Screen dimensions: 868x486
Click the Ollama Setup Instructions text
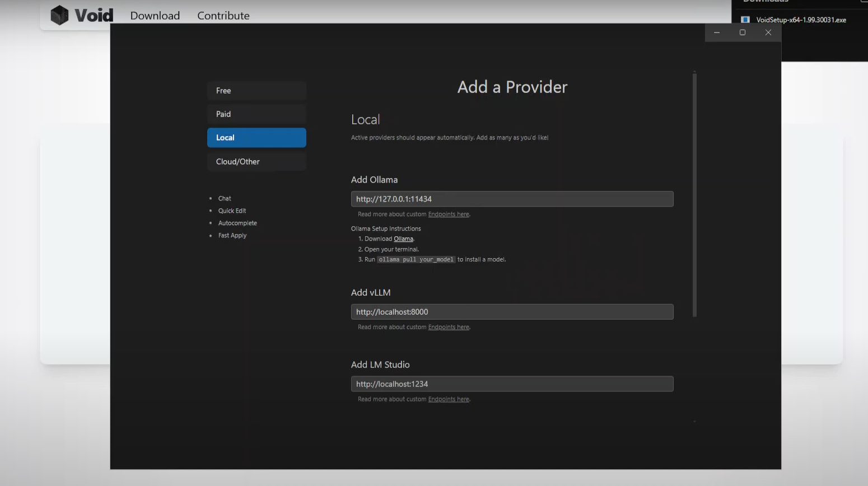386,229
